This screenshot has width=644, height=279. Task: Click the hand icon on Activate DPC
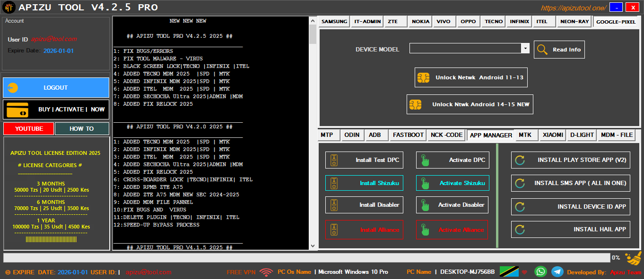425,160
